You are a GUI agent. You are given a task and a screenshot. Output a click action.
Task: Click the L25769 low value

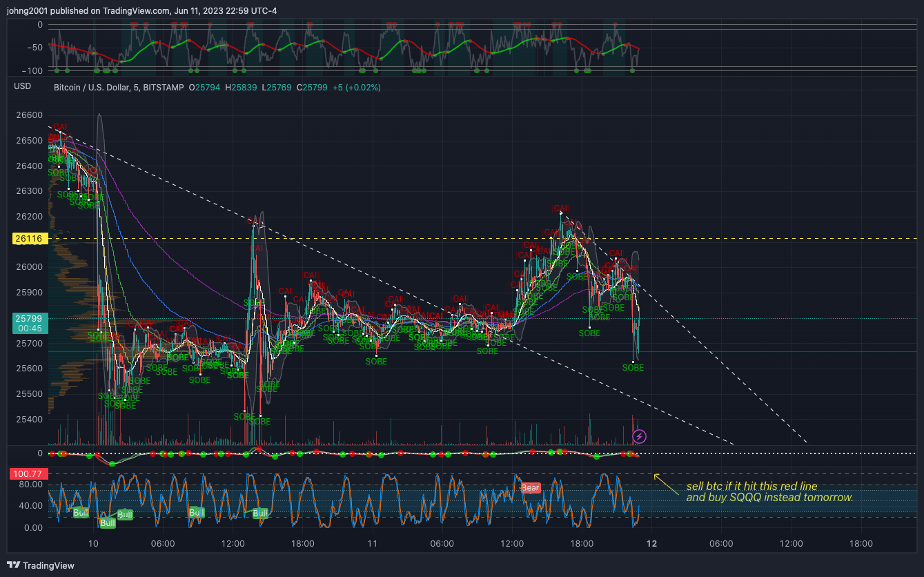[278, 88]
